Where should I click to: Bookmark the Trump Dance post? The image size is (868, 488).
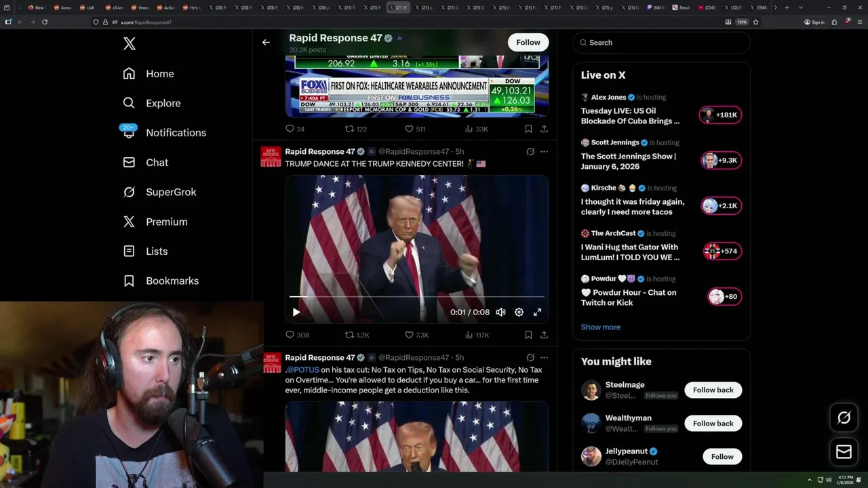click(528, 335)
